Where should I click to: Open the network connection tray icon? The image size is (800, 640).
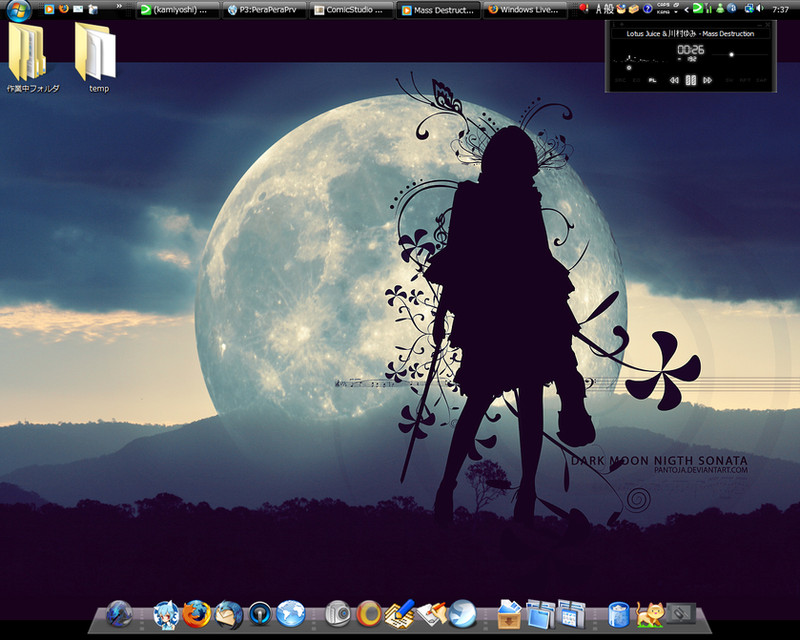click(x=749, y=9)
